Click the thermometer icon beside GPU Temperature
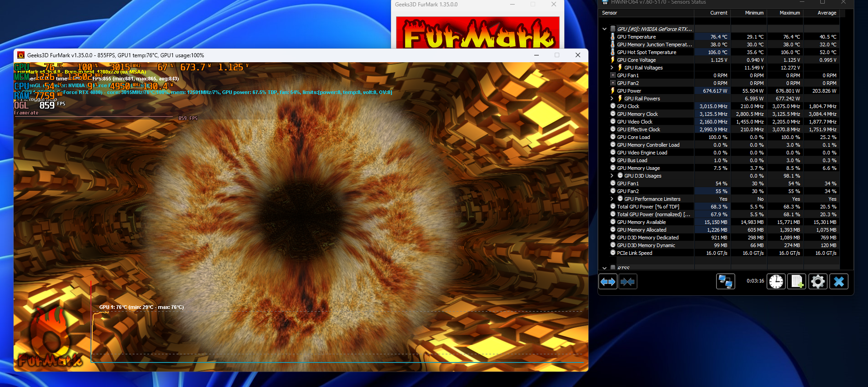 click(x=612, y=37)
